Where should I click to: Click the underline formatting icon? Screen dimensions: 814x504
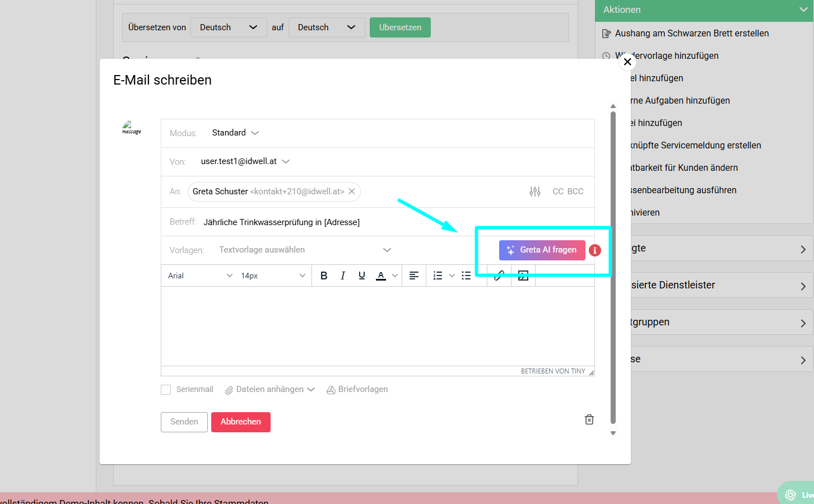[362, 276]
